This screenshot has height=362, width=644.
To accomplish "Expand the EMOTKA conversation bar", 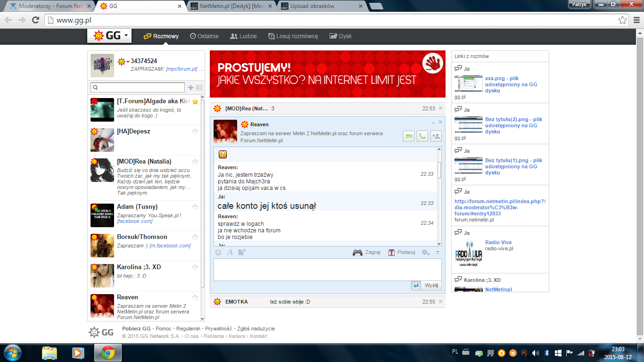I will coord(328,302).
